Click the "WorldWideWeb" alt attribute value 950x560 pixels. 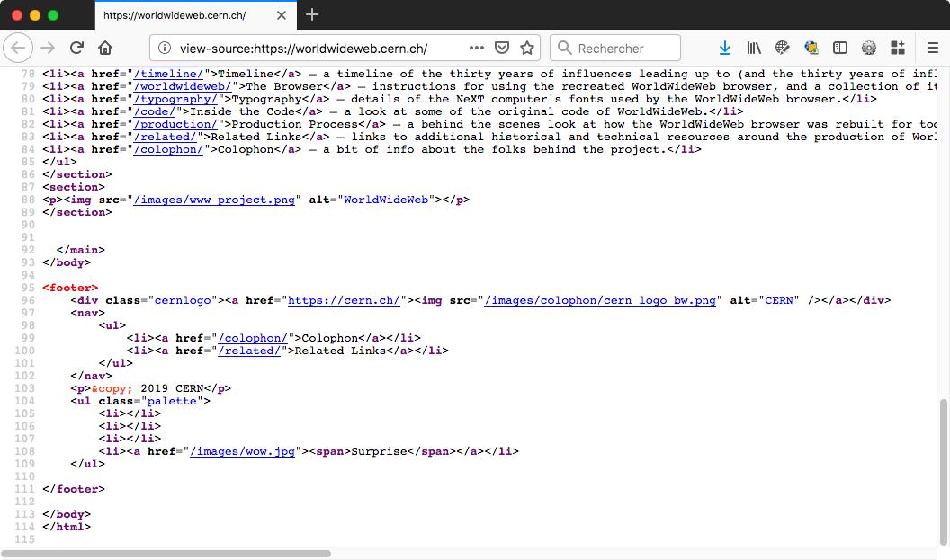point(386,200)
